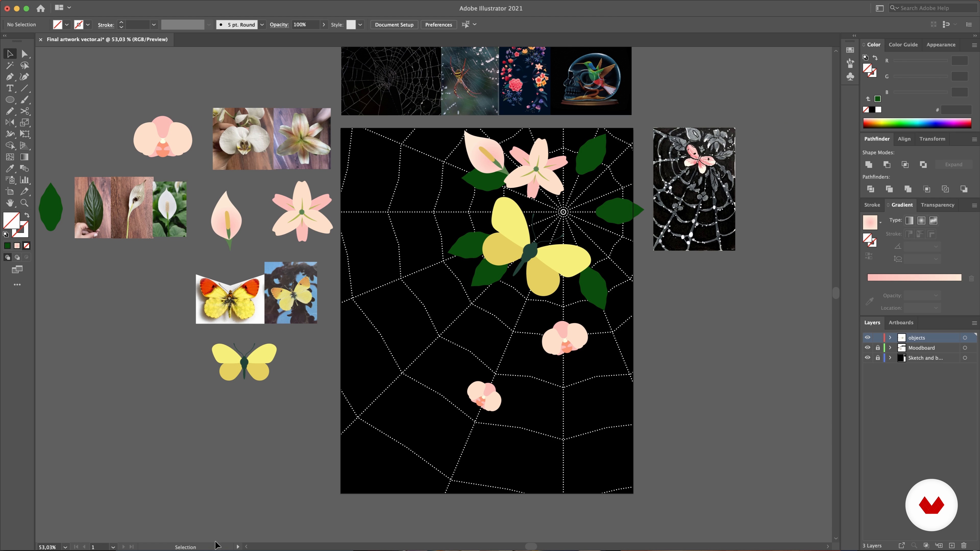Choose Radial Gradient type button
980x551 pixels.
tap(921, 220)
